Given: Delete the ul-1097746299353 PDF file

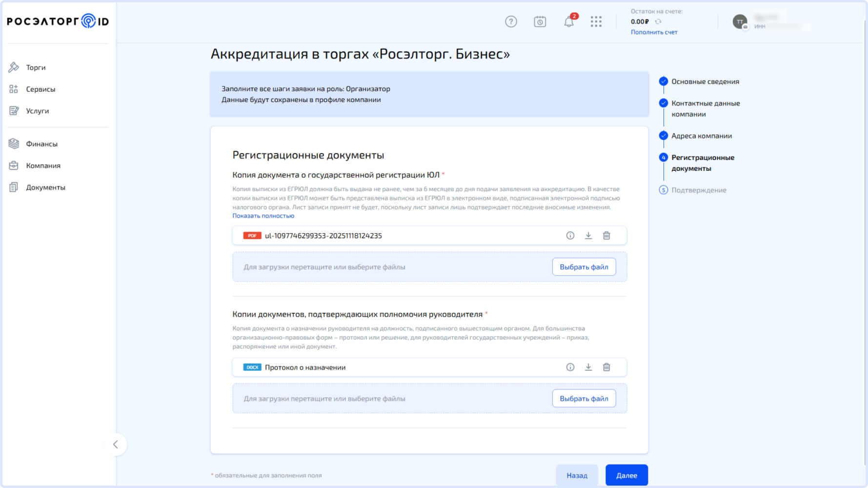Looking at the screenshot, I should tap(606, 236).
